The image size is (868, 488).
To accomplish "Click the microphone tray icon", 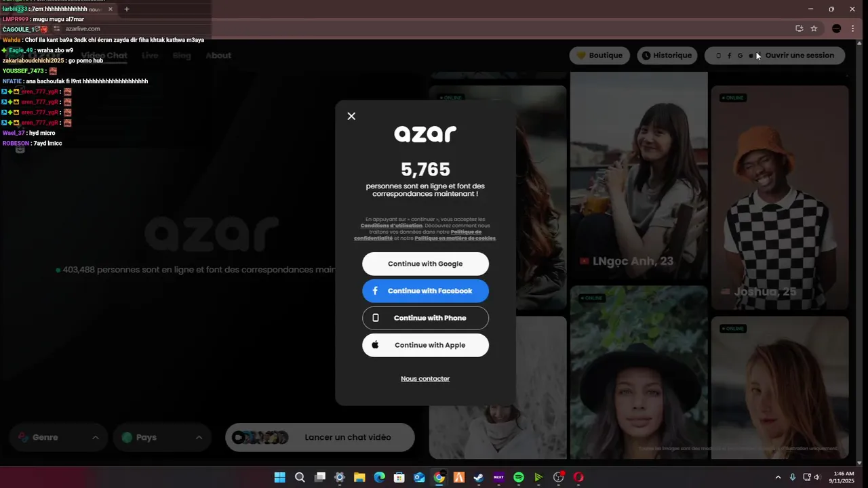I will point(793,477).
